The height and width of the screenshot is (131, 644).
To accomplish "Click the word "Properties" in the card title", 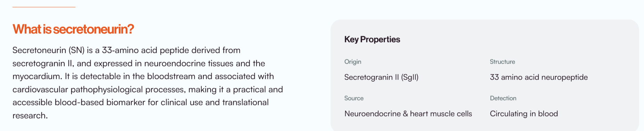I will click(380, 40).
